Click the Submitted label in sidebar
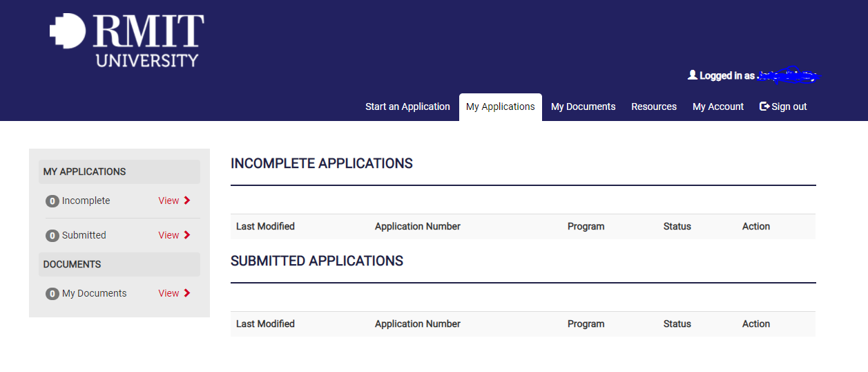This screenshot has height=372, width=868. pyautogui.click(x=84, y=235)
